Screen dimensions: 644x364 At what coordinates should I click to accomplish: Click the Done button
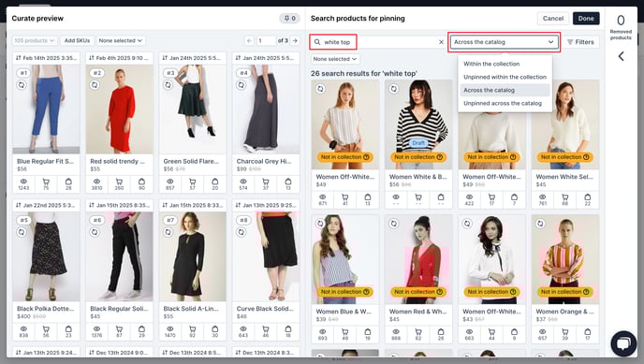click(586, 19)
